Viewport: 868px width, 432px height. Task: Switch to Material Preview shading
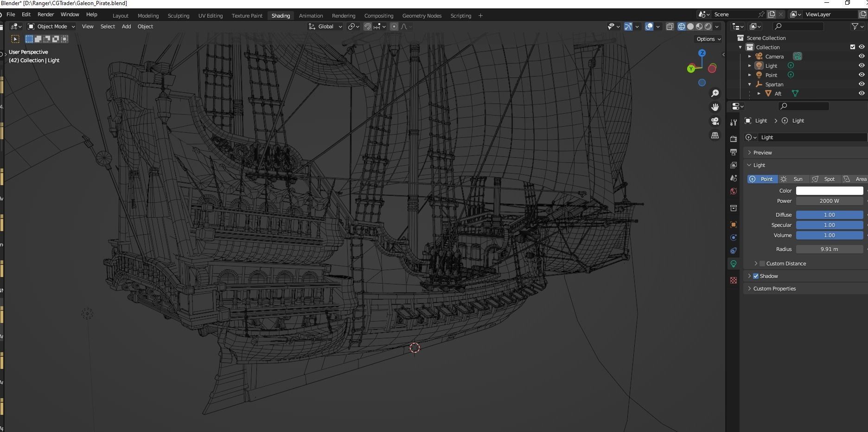699,26
